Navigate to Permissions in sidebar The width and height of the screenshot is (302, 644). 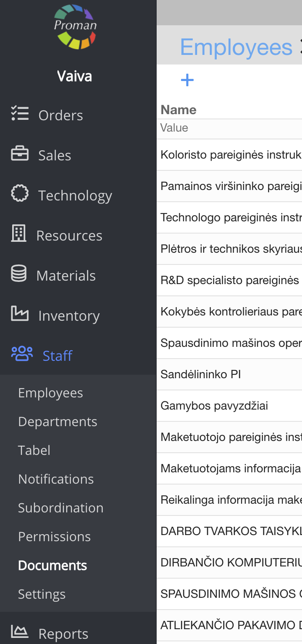pyautogui.click(x=54, y=537)
